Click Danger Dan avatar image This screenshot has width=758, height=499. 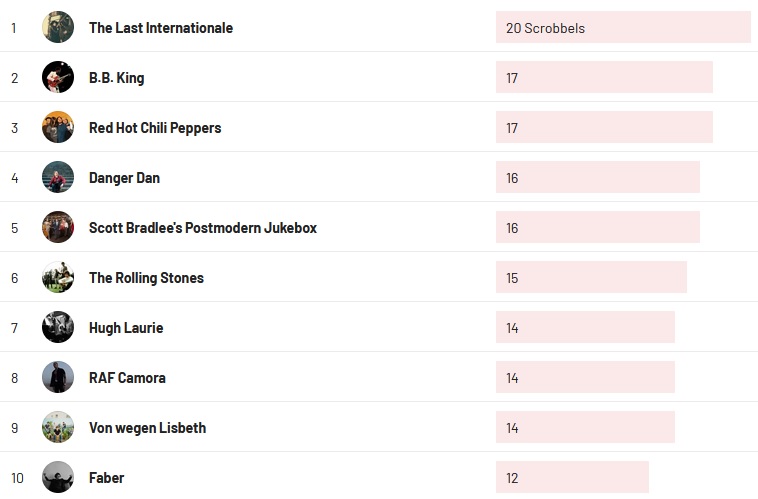58,177
